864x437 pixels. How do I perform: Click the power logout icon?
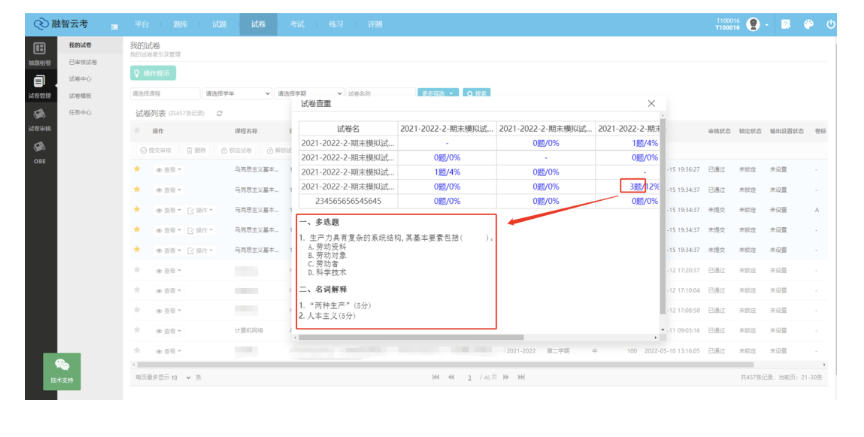pyautogui.click(x=831, y=24)
